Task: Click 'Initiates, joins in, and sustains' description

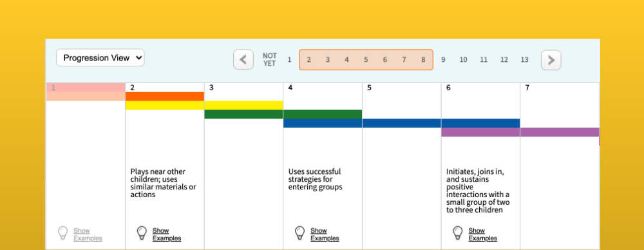Action: click(478, 191)
